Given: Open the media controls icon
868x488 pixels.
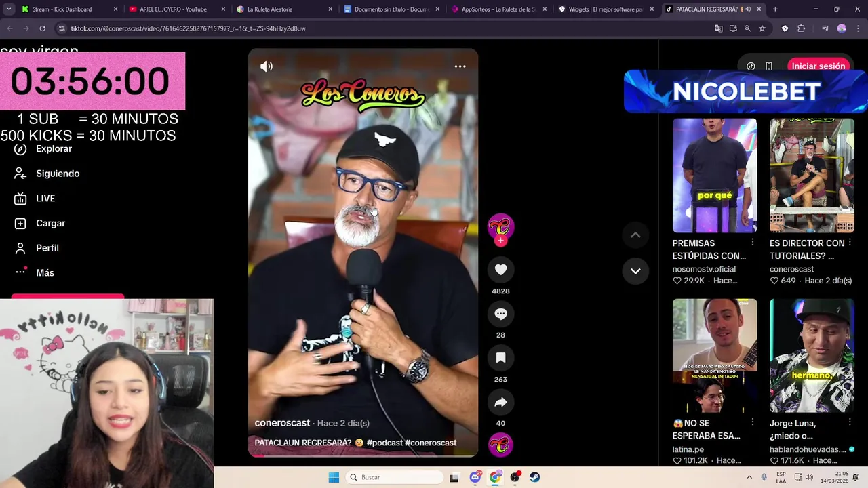Looking at the screenshot, I should click(x=825, y=28).
